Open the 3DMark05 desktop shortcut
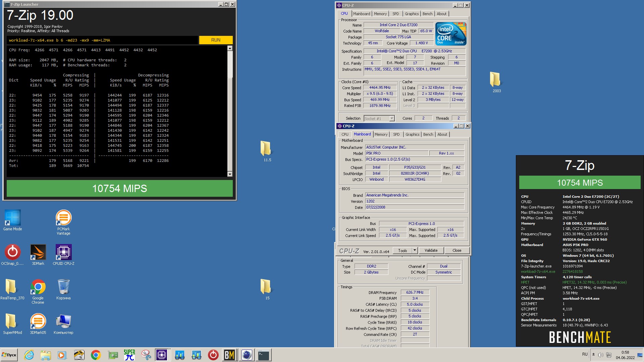The height and width of the screenshot is (362, 644). 38,324
